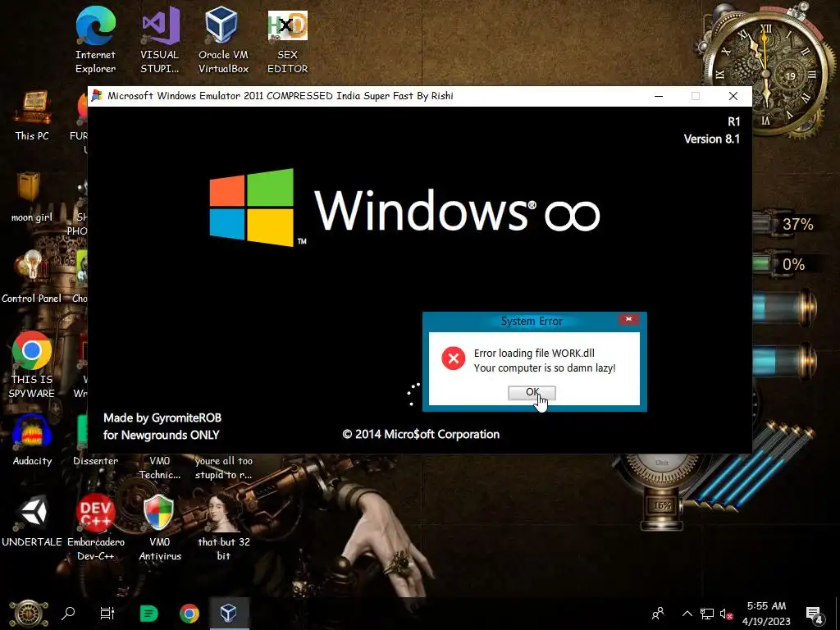Select the VISUAL STUPI... desktop shortcut
Viewport: 840px width, 630px height.
160,41
